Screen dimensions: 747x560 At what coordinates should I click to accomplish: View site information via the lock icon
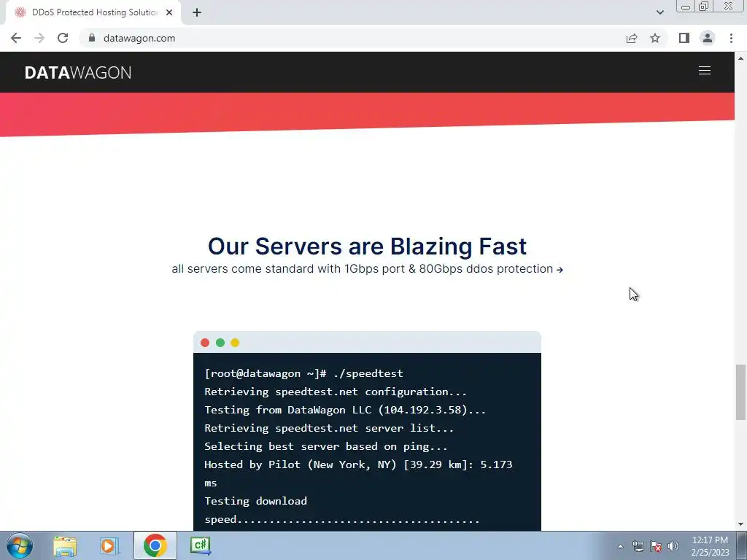click(x=92, y=38)
